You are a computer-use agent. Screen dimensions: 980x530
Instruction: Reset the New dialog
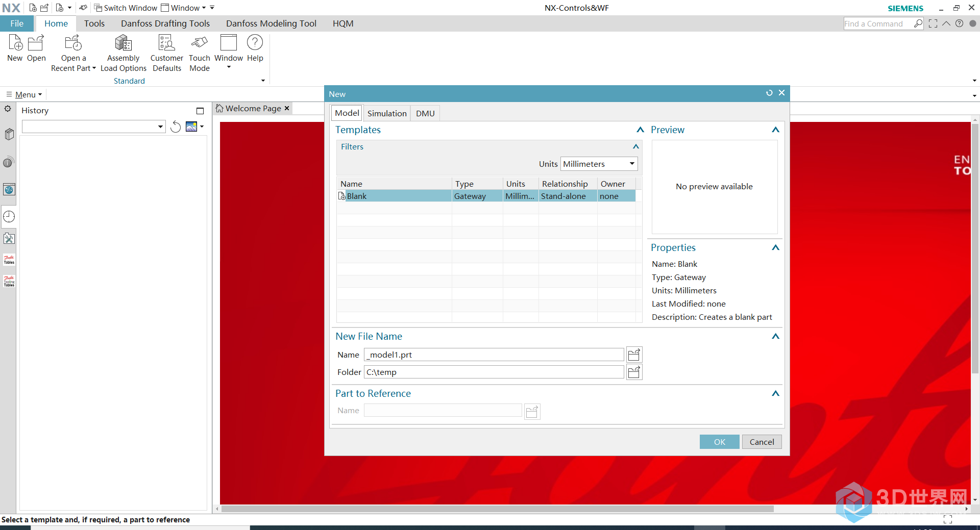[x=769, y=93]
